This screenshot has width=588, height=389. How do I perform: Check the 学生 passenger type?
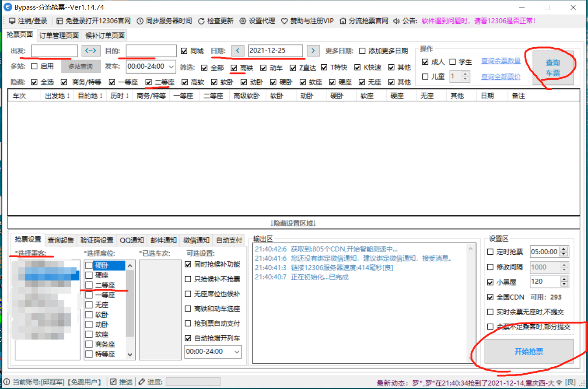pyautogui.click(x=452, y=62)
